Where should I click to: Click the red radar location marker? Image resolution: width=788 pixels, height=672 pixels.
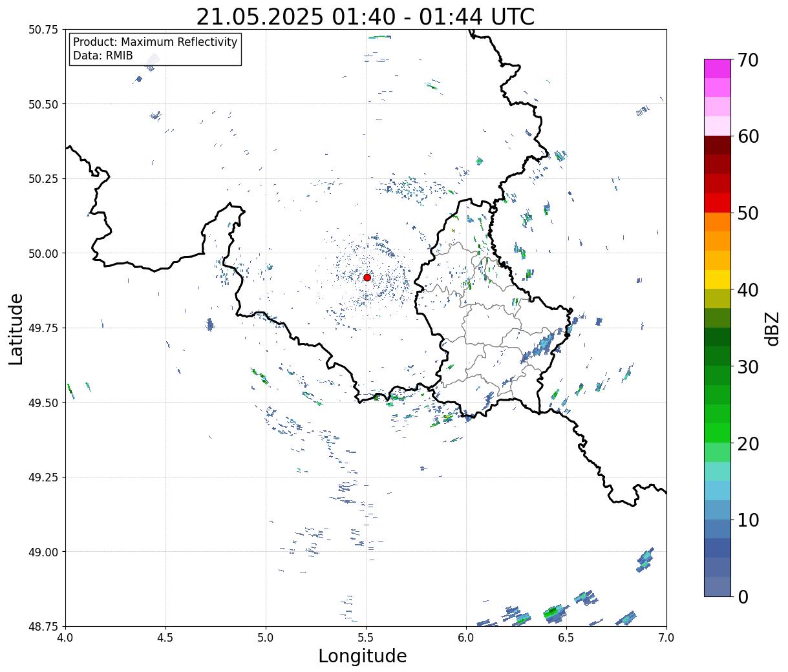367,277
